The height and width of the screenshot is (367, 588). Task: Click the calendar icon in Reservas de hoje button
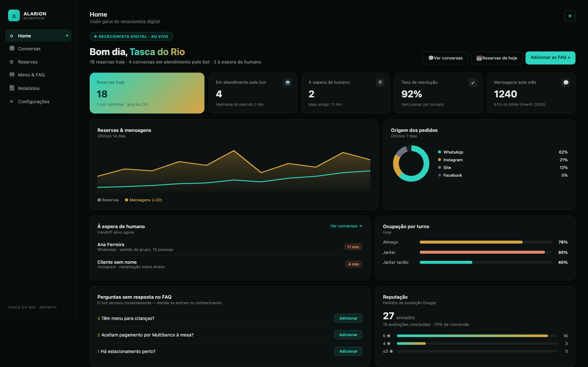(479, 58)
